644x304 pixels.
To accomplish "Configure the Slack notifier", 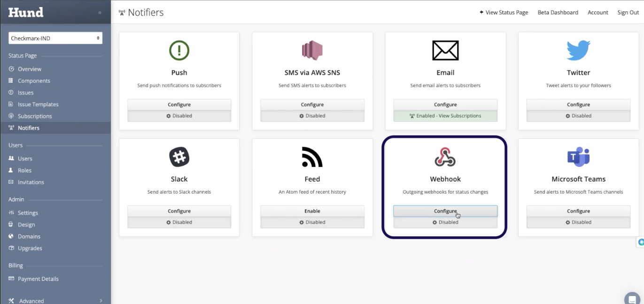I will click(x=179, y=211).
